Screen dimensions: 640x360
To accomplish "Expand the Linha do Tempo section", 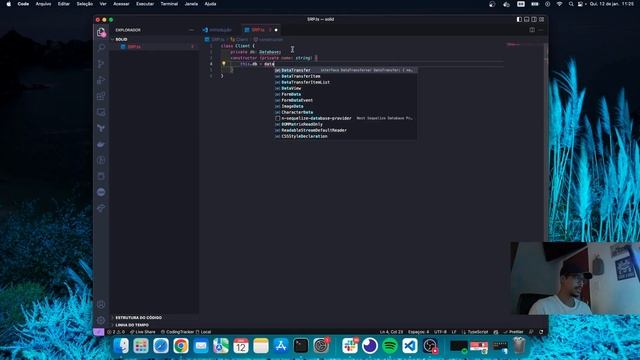I will 154,325.
